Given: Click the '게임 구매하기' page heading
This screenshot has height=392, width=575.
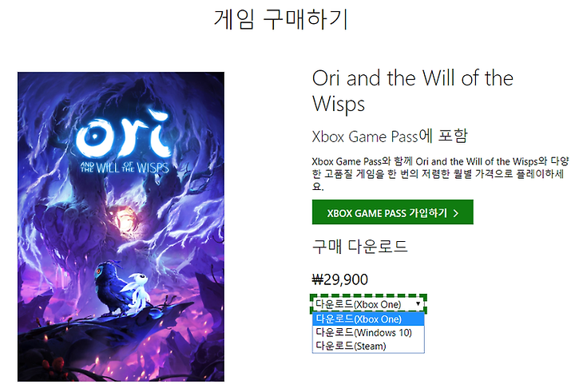Looking at the screenshot, I should [281, 19].
